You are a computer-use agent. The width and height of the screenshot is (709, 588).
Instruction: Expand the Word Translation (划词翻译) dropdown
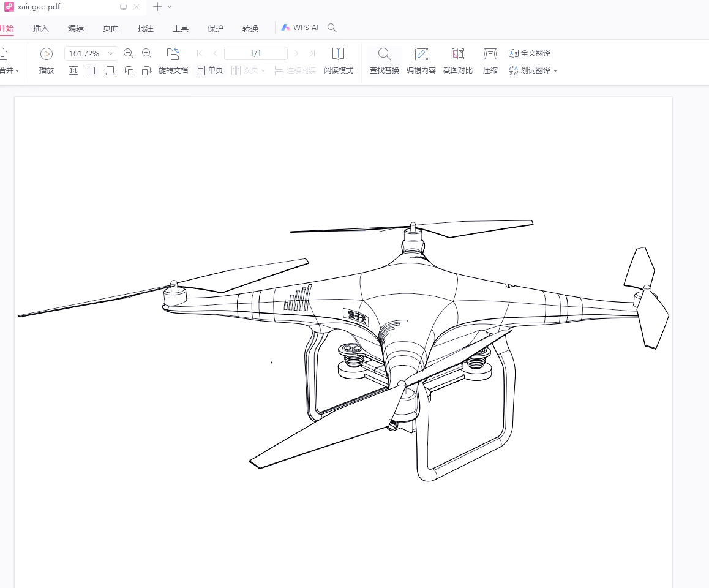click(555, 70)
